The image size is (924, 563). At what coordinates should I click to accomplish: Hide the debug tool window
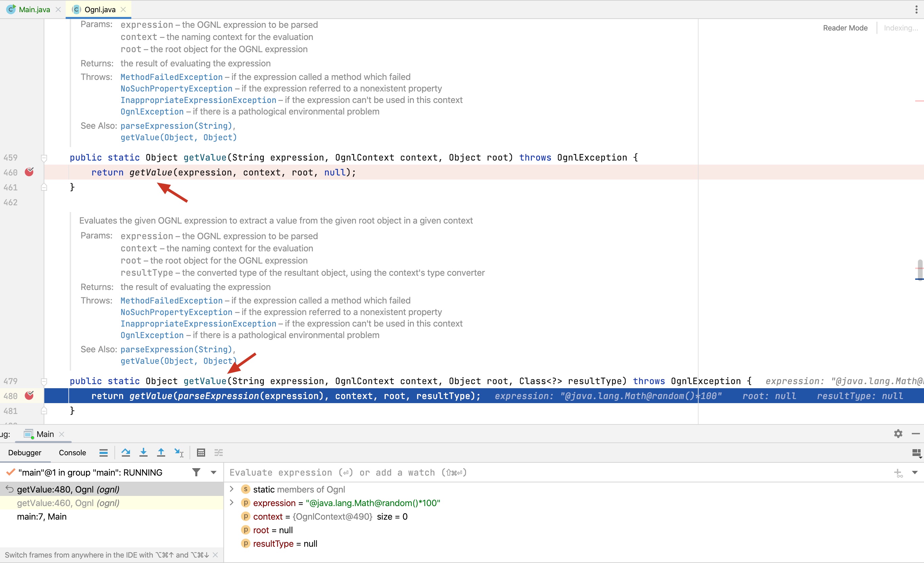point(916,434)
